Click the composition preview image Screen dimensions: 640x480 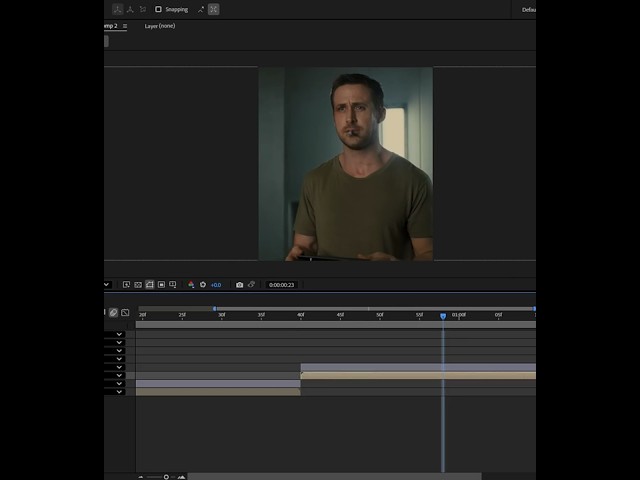pyautogui.click(x=346, y=164)
